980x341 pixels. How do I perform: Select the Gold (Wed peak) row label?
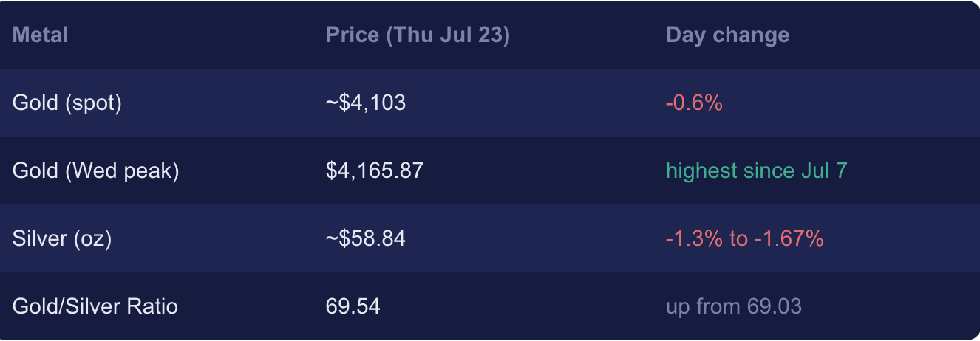coord(95,170)
